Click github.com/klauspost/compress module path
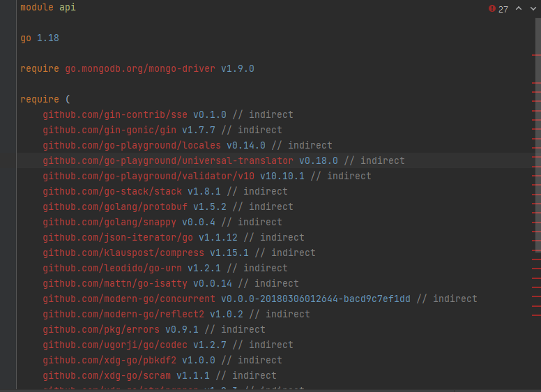The image size is (541, 392). pyautogui.click(x=123, y=253)
